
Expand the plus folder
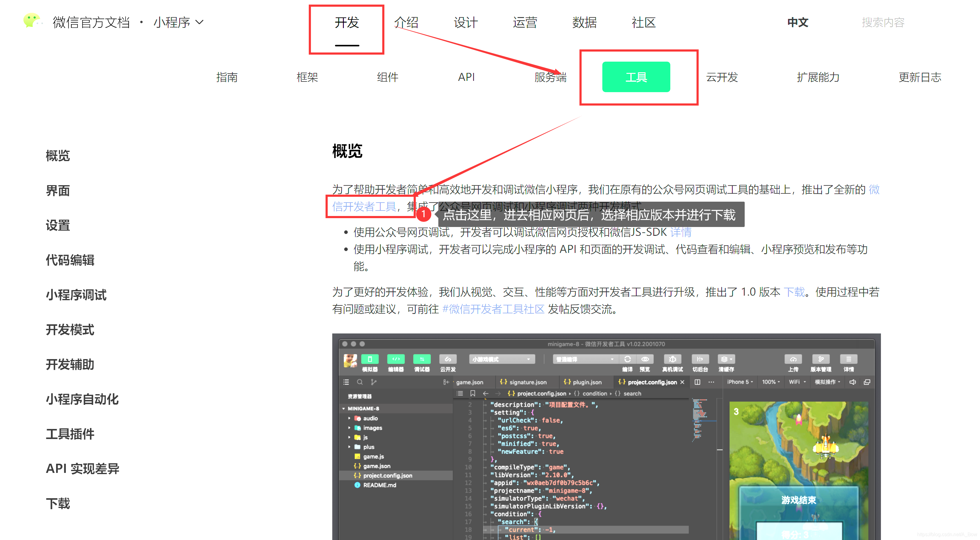coord(349,447)
